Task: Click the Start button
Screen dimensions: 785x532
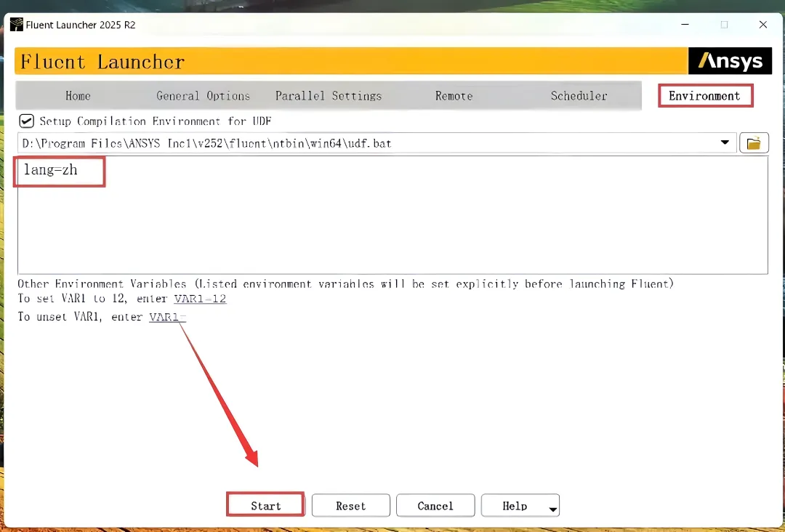Action: click(x=266, y=505)
